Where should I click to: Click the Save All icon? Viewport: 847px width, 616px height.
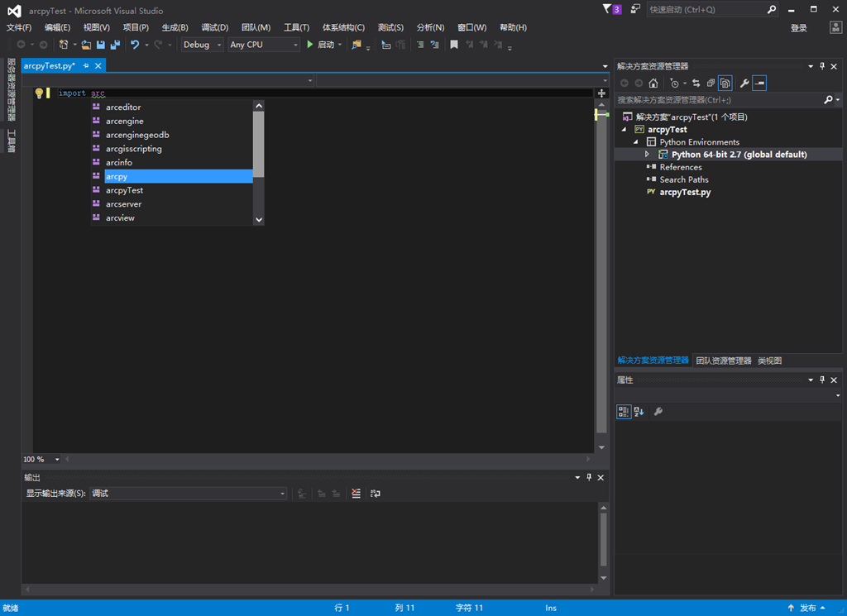tap(115, 45)
